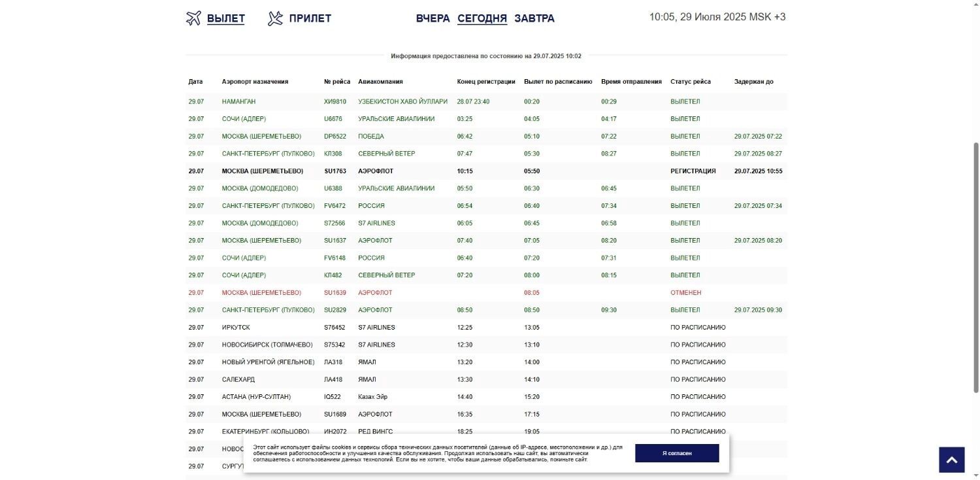
Task: Switch to the ПРИЛЕТ arrivals tab
Action: pos(310,18)
